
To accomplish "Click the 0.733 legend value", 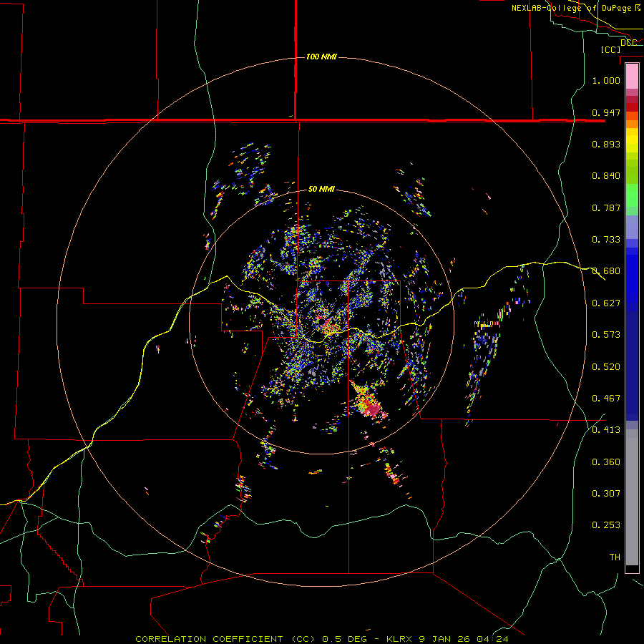I will click(x=606, y=240).
